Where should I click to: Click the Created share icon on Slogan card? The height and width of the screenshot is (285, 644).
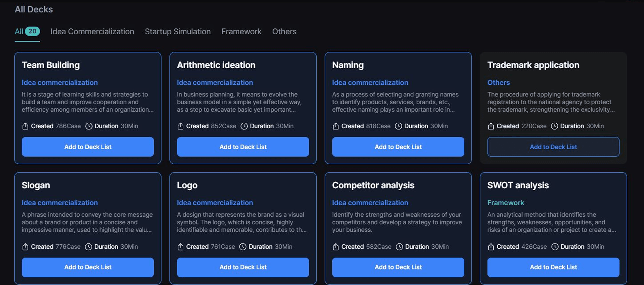click(x=25, y=247)
